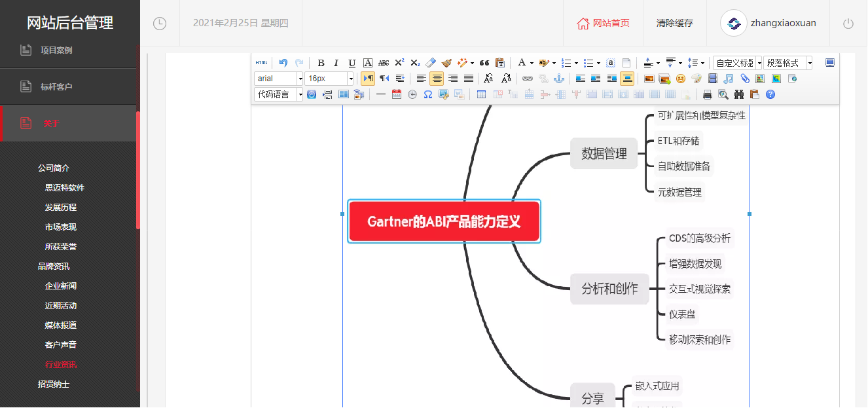Open 企业新闻 in the sidebar
The width and height of the screenshot is (868, 408).
point(61,286)
